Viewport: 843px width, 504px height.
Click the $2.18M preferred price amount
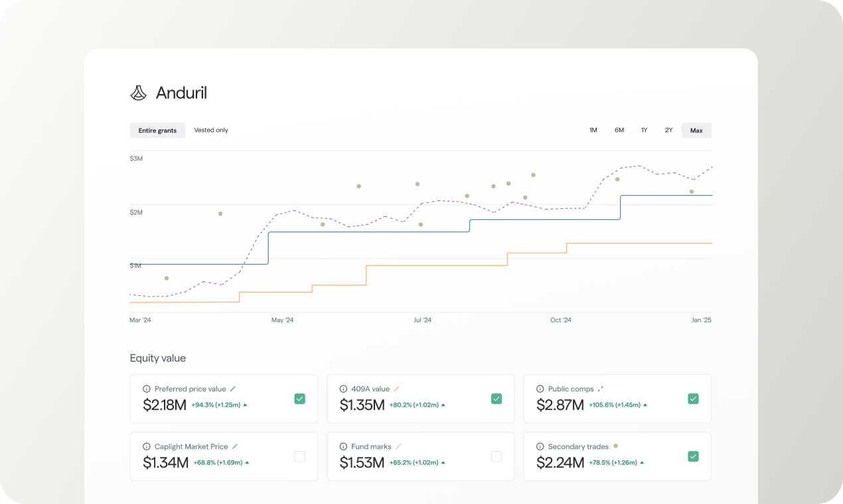click(x=165, y=405)
